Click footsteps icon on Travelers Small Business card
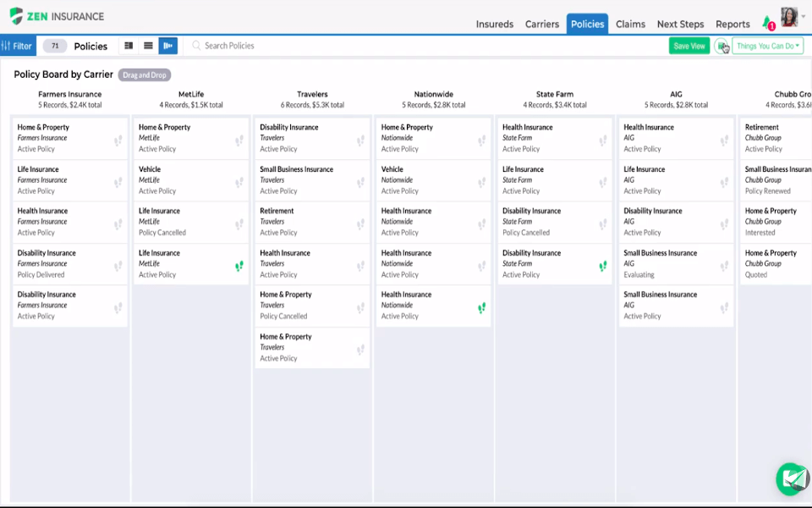812x508 pixels. pyautogui.click(x=360, y=183)
